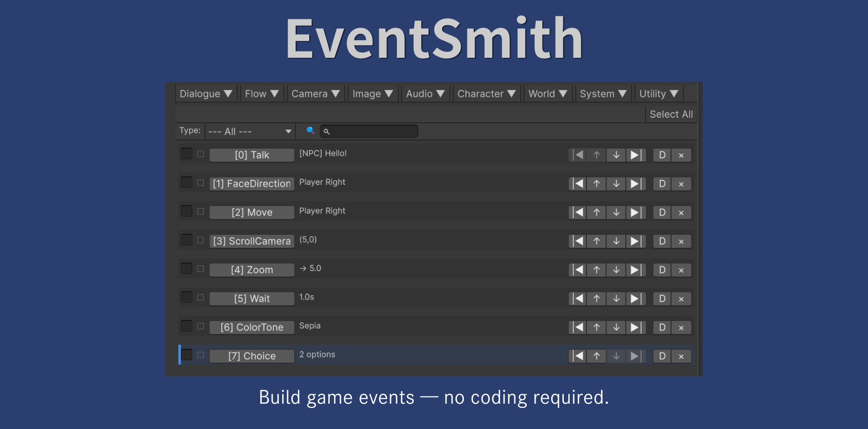Viewport: 868px width, 429px height.
Task: Send the Wait event to the bottom
Action: [636, 298]
